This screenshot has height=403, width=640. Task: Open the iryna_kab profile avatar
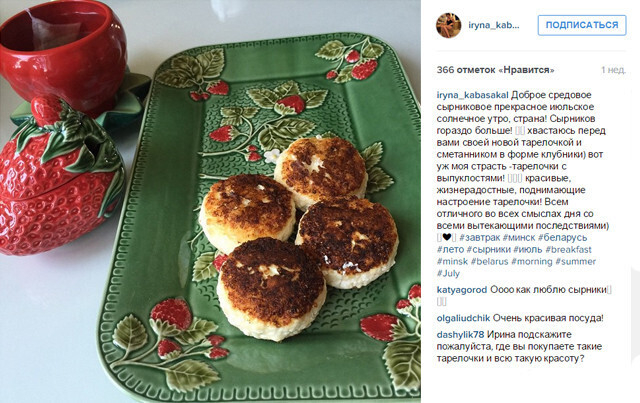(449, 25)
